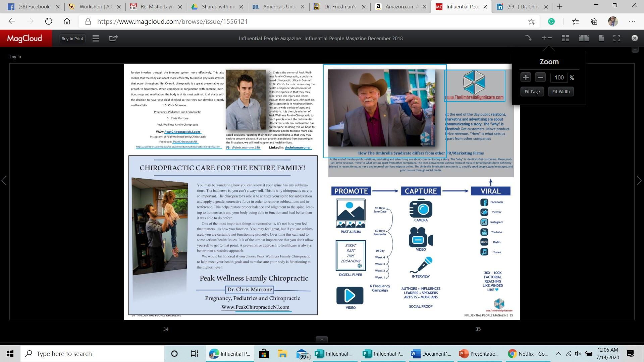Image resolution: width=644 pixels, height=362 pixels.
Task: Switch to the Re: Mistie Layne Gmail tab
Action: 156,6
